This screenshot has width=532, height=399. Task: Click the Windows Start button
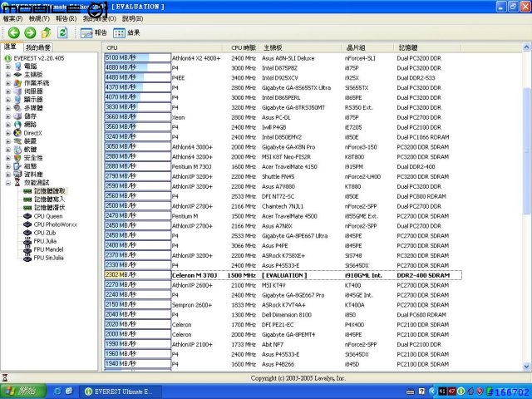point(23,392)
